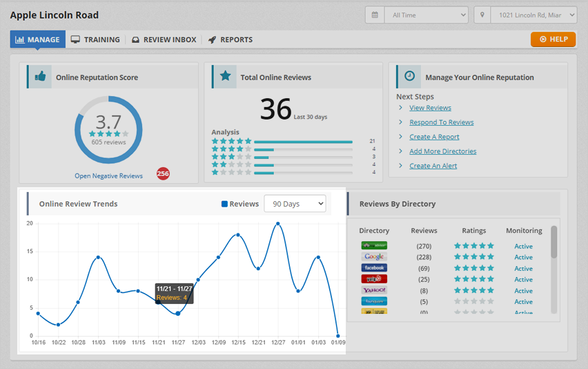The width and height of the screenshot is (588, 369).
Task: Click the star icon beside Total Online Reviews
Action: pyautogui.click(x=225, y=77)
